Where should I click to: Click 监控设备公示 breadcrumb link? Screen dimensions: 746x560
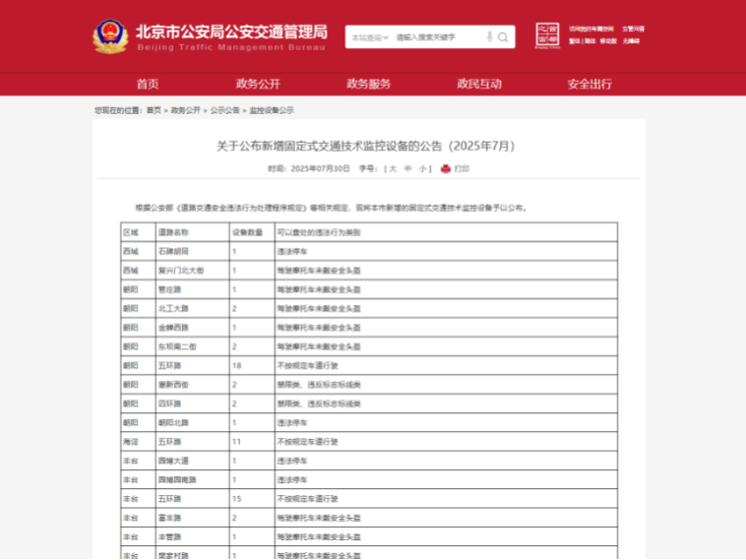[x=272, y=110]
